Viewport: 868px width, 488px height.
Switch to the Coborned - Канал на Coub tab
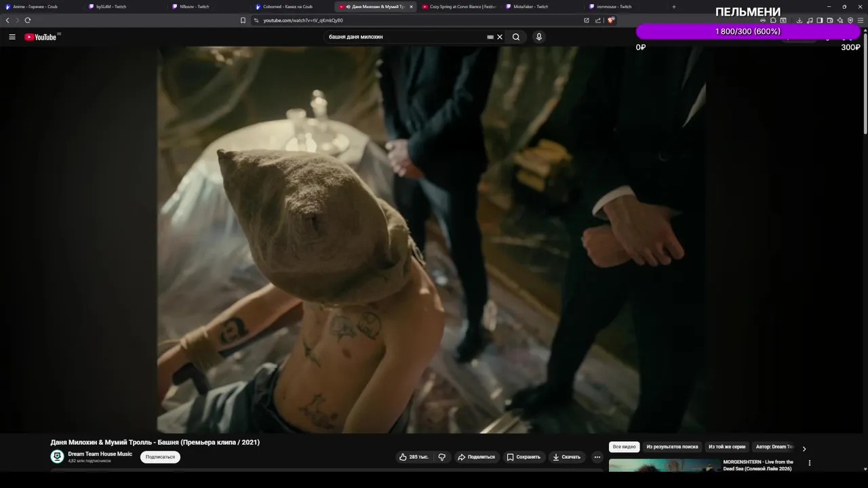coord(292,7)
